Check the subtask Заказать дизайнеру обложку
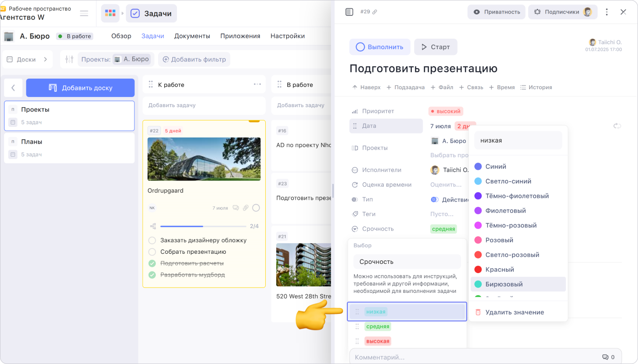 (x=152, y=240)
